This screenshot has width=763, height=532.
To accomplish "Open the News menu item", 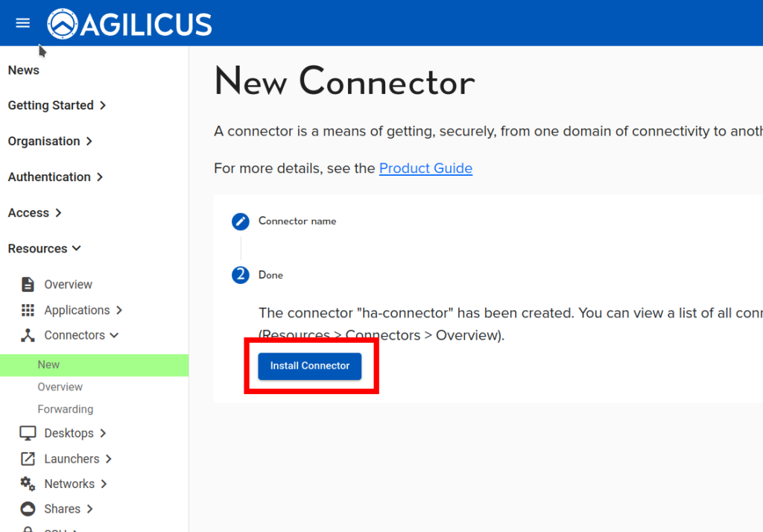I will pyautogui.click(x=24, y=70).
